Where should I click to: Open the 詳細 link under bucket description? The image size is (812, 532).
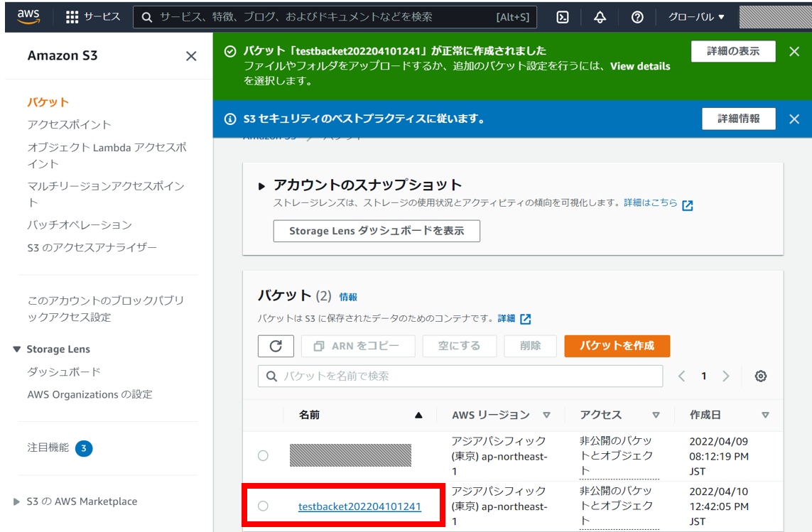click(x=507, y=318)
